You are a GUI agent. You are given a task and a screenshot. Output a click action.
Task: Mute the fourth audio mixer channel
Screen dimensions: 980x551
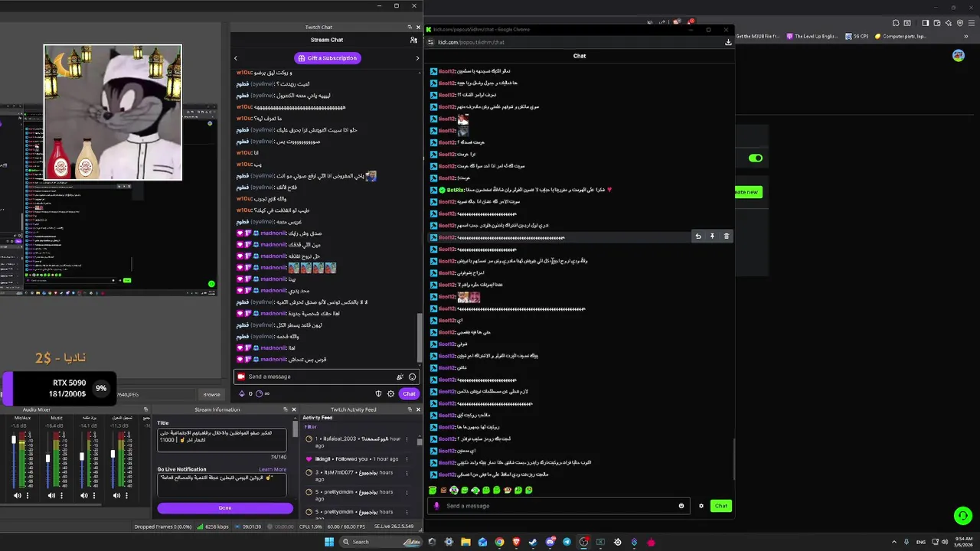click(x=117, y=495)
